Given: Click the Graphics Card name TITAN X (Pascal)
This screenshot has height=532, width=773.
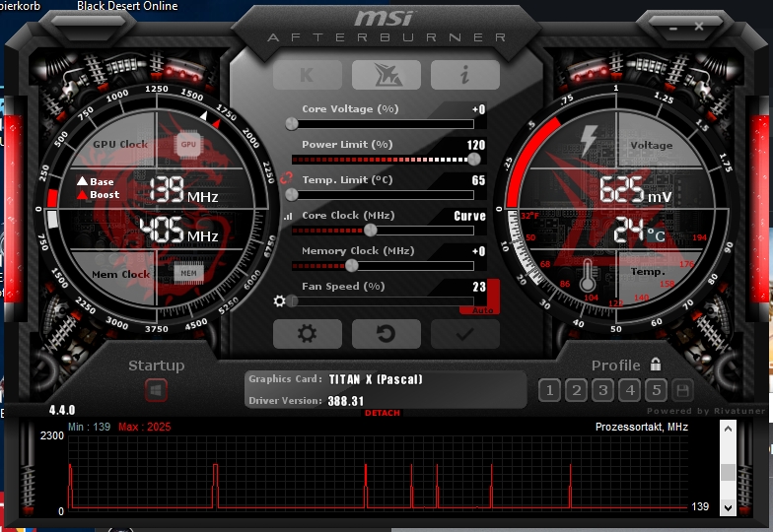Looking at the screenshot, I should point(376,379).
